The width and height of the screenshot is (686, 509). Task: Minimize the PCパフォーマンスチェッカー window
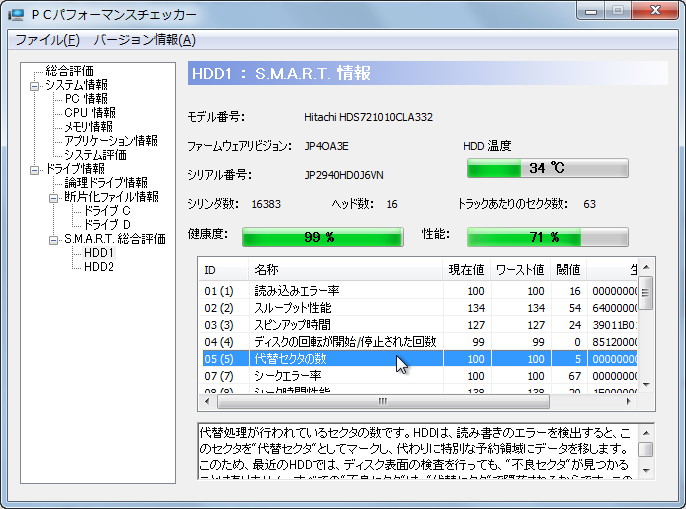click(591, 11)
